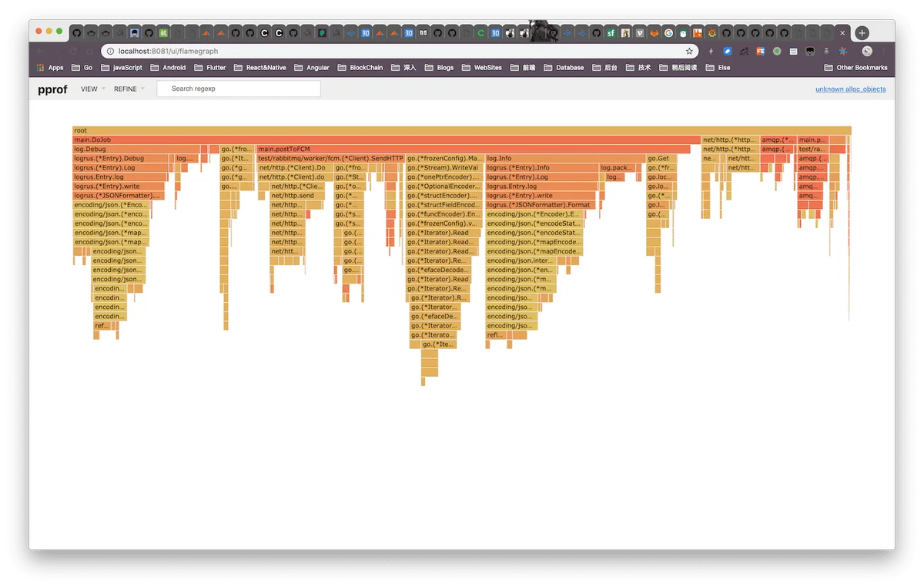Select the root frame in flamegraph

tap(462, 130)
